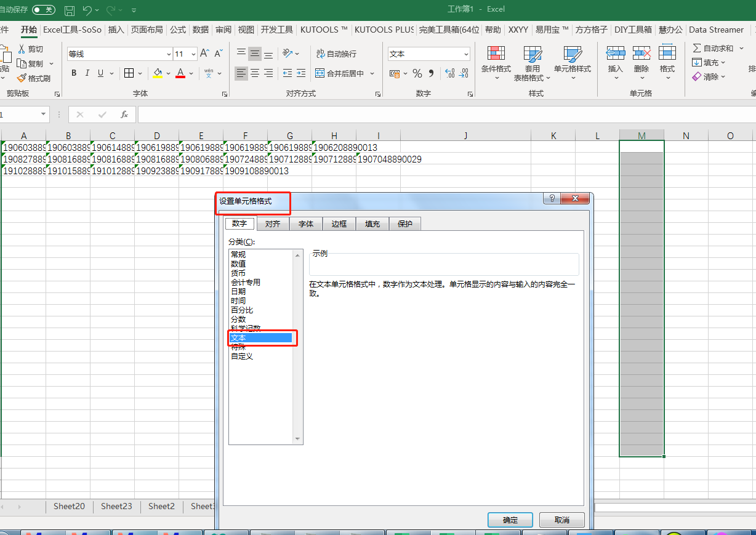Open the font name dropdown (等线)

(169, 54)
